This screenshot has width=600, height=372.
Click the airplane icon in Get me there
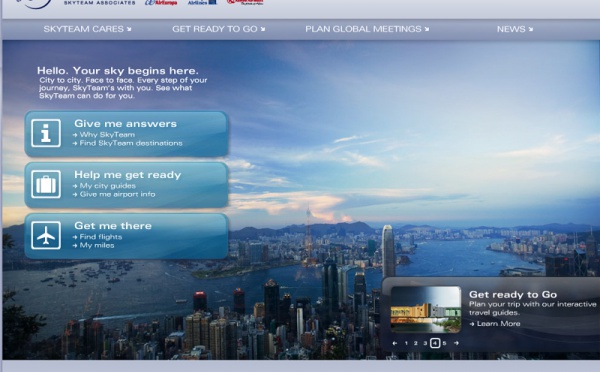[x=46, y=235]
